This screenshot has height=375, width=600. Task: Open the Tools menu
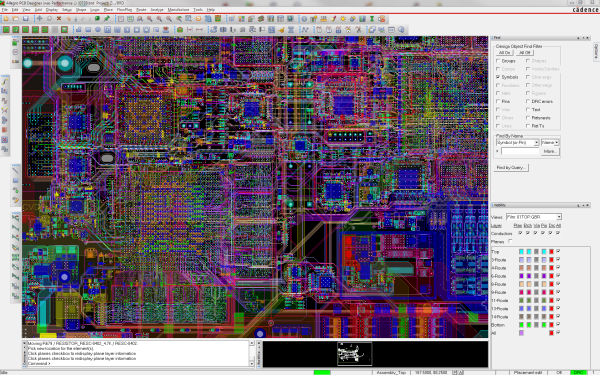198,10
